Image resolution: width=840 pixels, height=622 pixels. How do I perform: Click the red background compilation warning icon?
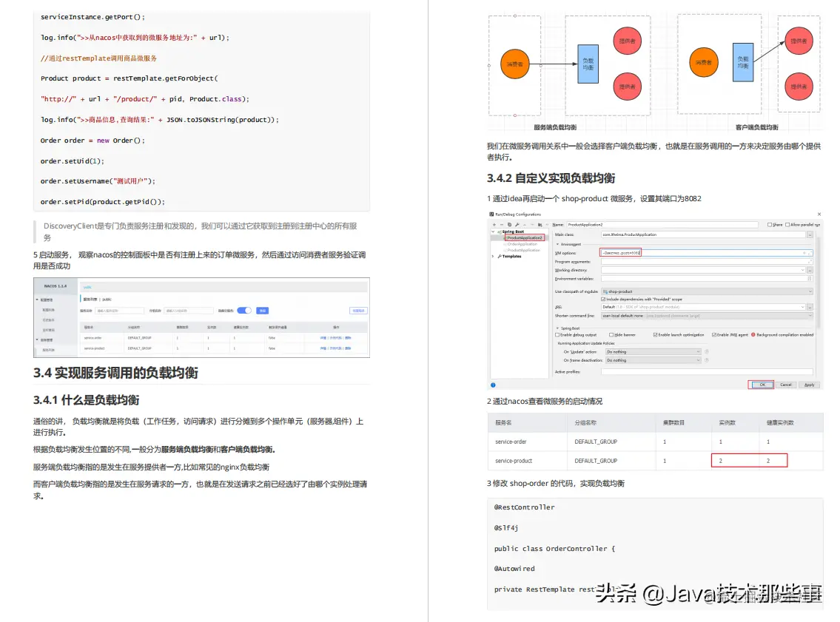(x=753, y=334)
